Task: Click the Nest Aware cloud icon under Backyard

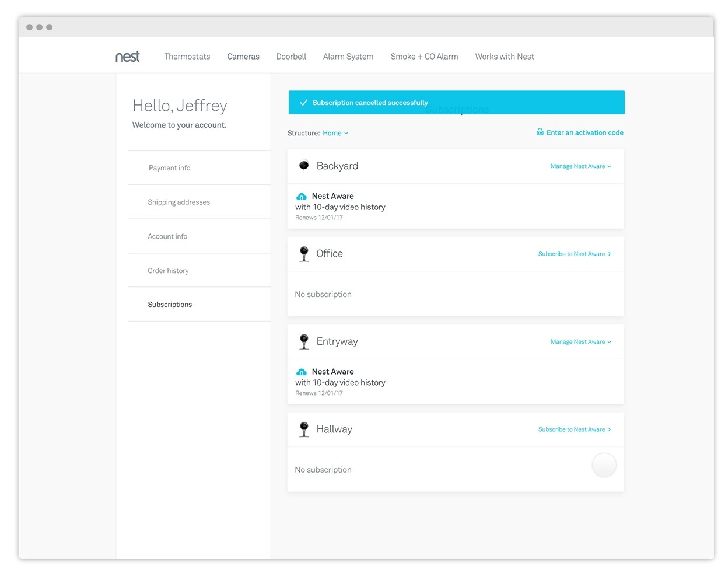Action: pyautogui.click(x=302, y=197)
